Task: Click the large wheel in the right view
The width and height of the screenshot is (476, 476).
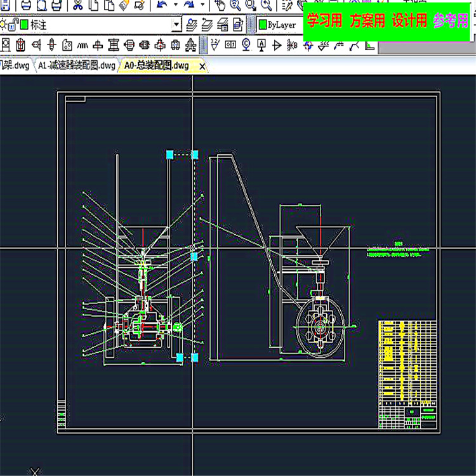Action: click(321, 327)
